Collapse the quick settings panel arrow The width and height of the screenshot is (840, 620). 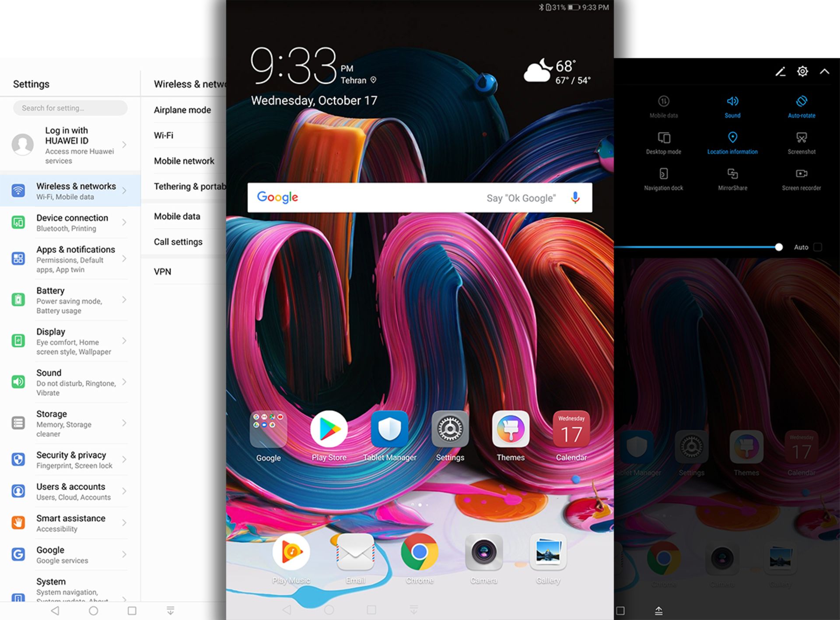click(824, 72)
